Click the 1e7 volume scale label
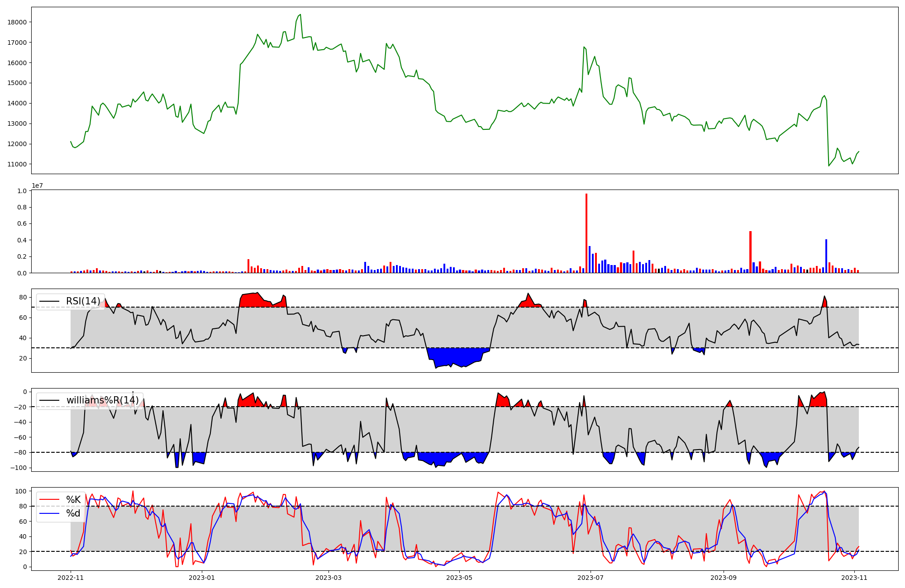The width and height of the screenshot is (905, 588). 38,185
